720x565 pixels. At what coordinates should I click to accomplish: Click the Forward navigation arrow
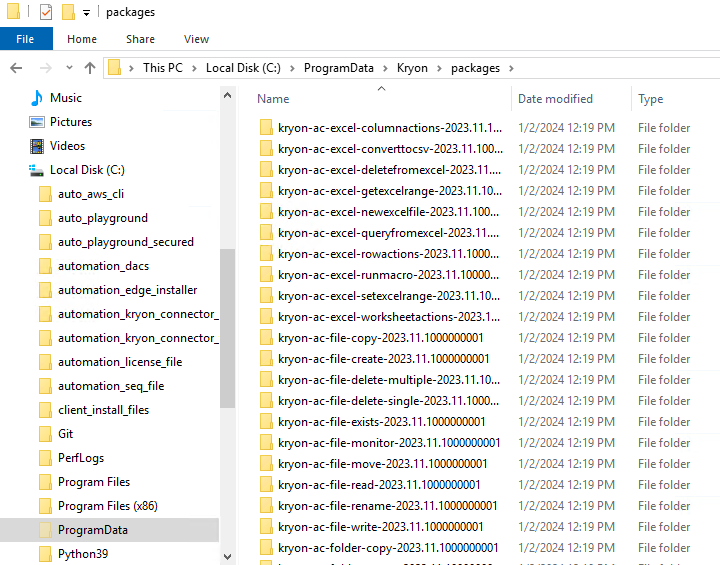click(x=45, y=68)
